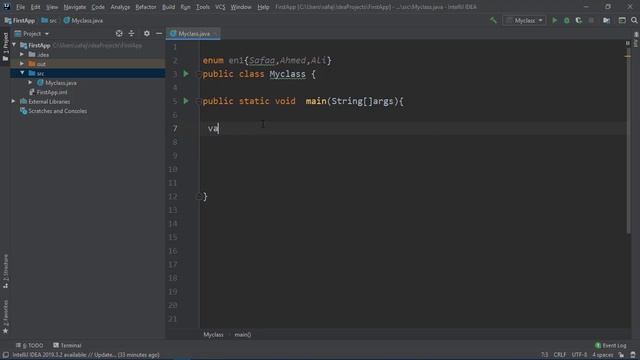Start debugging with the green bug icon

pos(567,20)
